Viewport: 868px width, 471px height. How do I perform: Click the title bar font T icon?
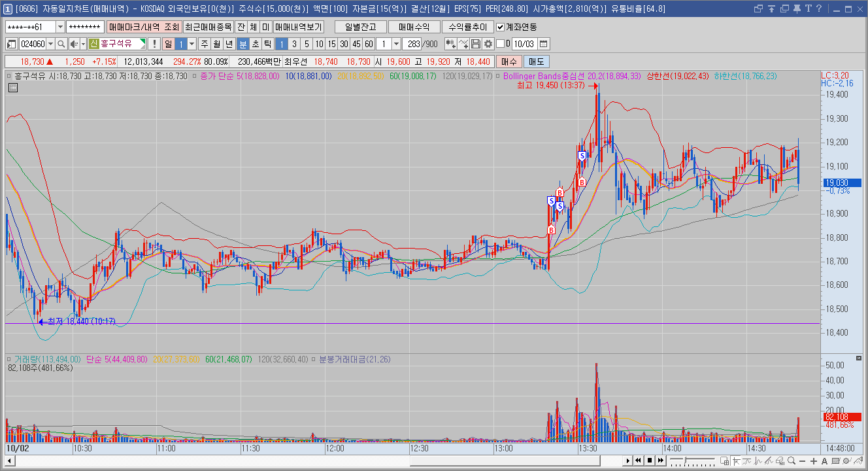pyautogui.click(x=809, y=9)
